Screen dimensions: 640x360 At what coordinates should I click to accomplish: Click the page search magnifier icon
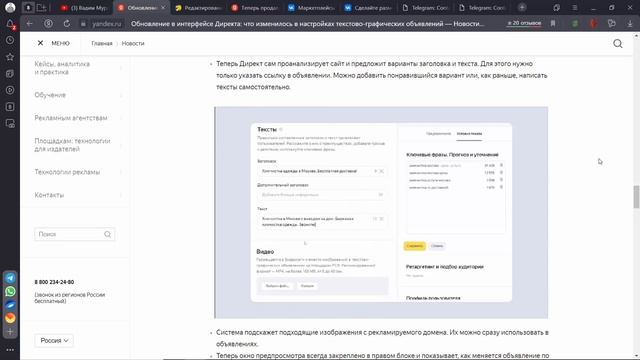[618, 44]
